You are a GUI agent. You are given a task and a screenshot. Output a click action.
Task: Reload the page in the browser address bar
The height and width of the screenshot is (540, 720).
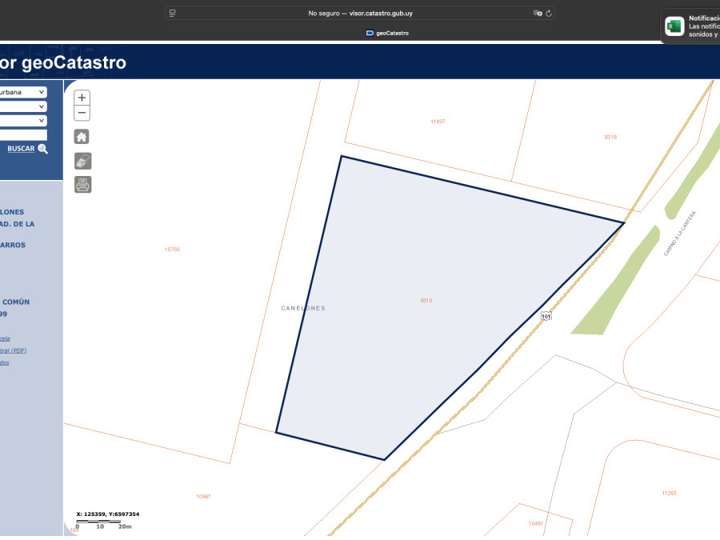click(548, 13)
